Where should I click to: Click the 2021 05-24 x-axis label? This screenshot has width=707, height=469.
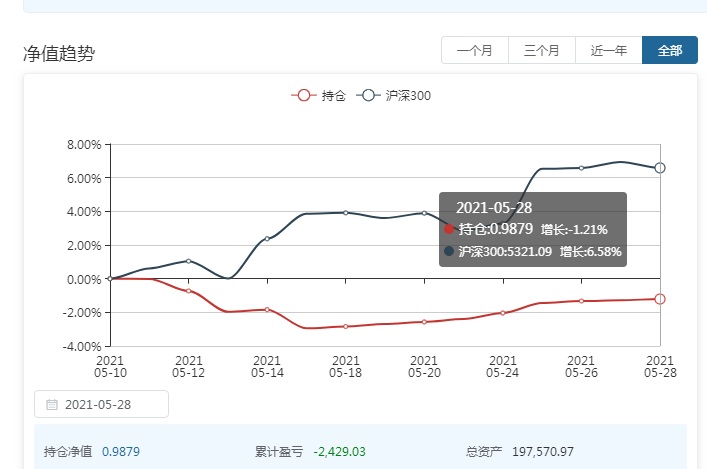click(x=503, y=367)
